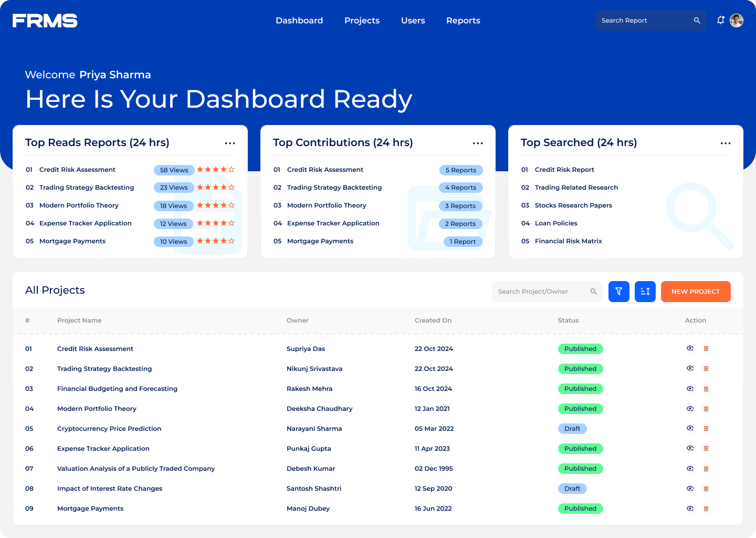Click fifth star on Credit Risk Assessment rating
The image size is (756, 538).
click(x=232, y=170)
